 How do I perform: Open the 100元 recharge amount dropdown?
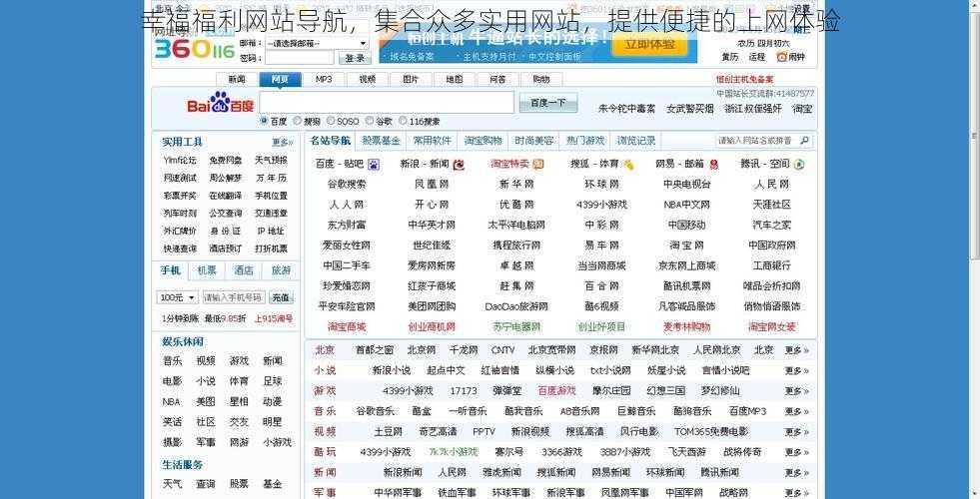pos(177,297)
